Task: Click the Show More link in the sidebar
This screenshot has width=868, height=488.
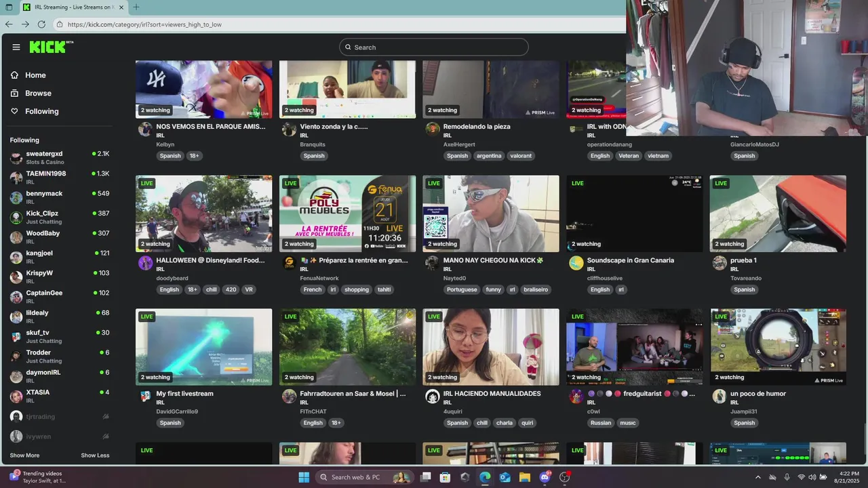Action: click(24, 455)
